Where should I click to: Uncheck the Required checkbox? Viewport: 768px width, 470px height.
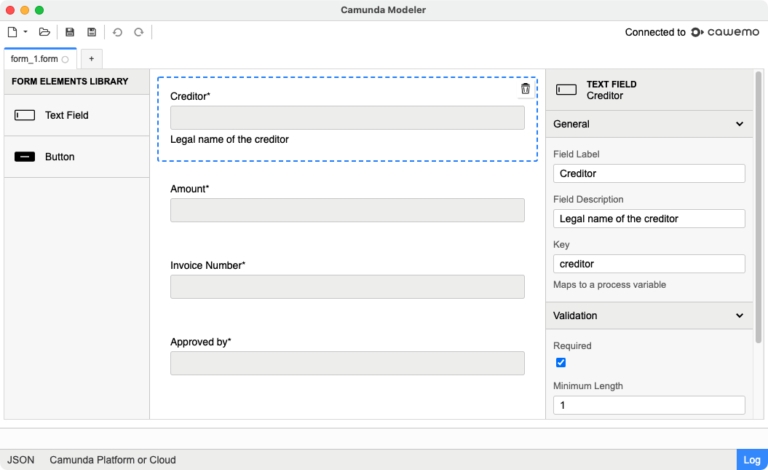[561, 362]
